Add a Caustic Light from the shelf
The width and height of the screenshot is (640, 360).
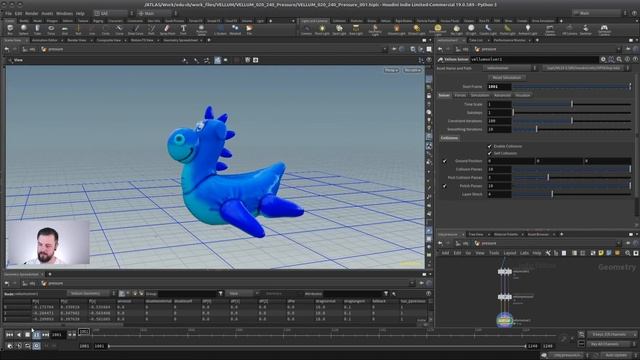[x=488, y=29]
